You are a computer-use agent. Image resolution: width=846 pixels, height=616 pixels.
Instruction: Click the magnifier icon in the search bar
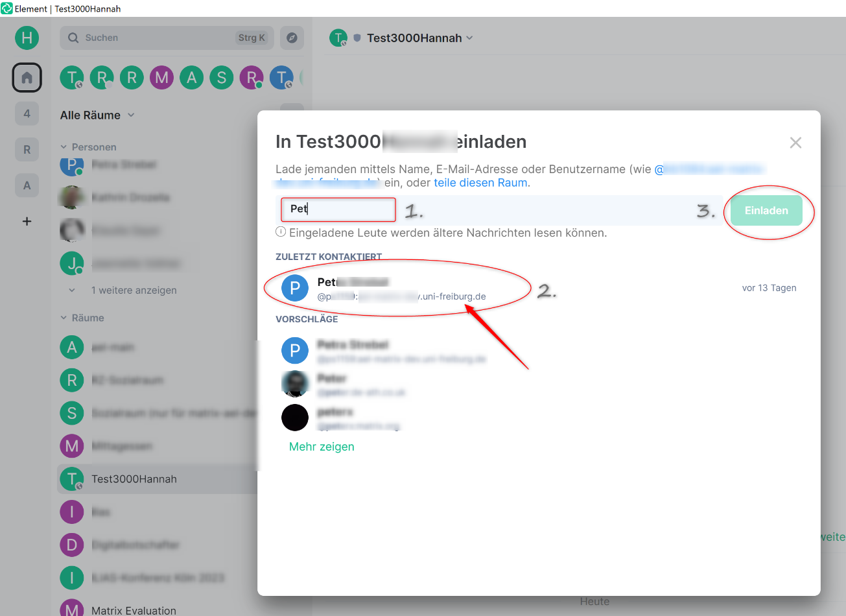coord(73,38)
